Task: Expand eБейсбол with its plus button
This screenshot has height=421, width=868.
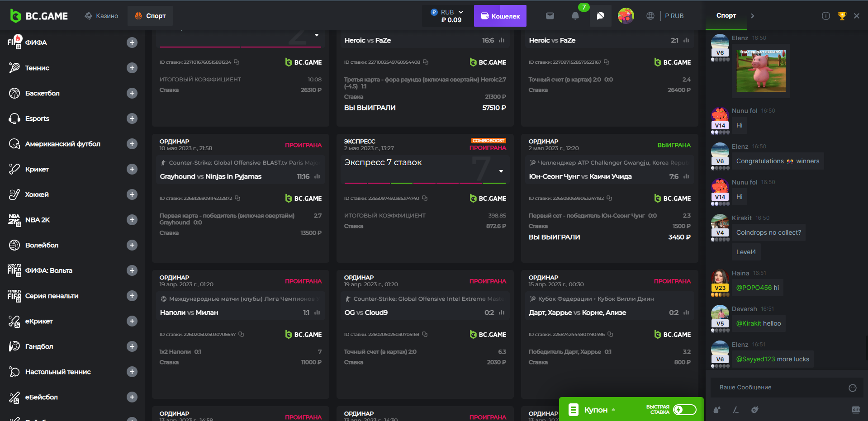Action: pos(132,397)
